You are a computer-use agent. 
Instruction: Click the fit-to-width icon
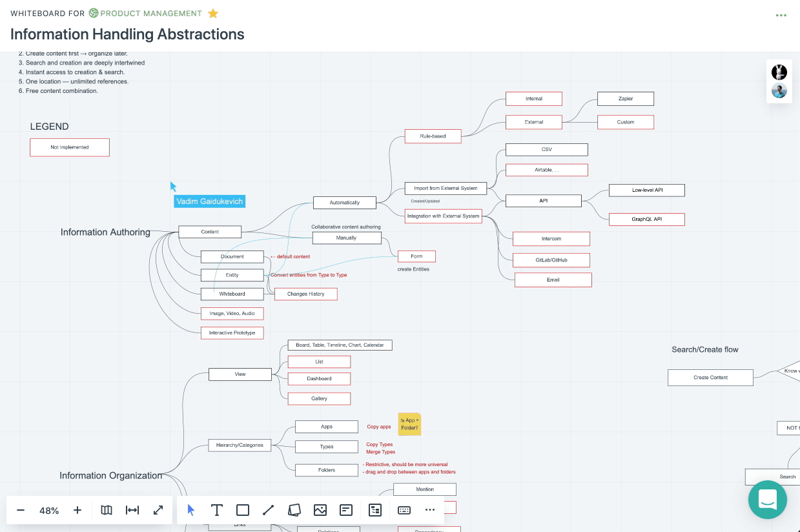pos(132,510)
